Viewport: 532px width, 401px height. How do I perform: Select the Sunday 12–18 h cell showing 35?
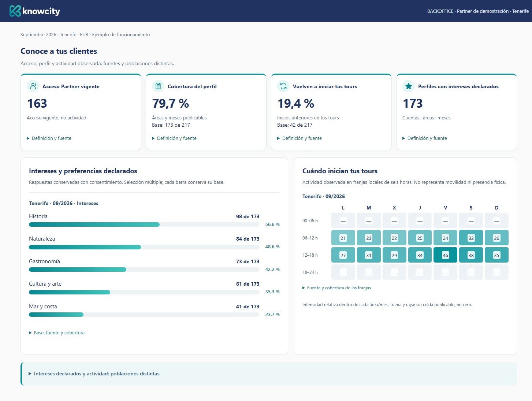click(496, 255)
